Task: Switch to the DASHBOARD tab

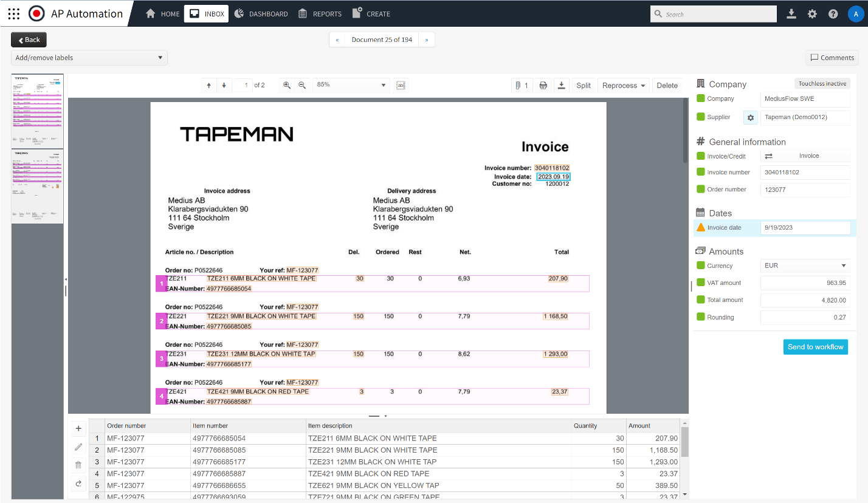Action: (x=261, y=13)
